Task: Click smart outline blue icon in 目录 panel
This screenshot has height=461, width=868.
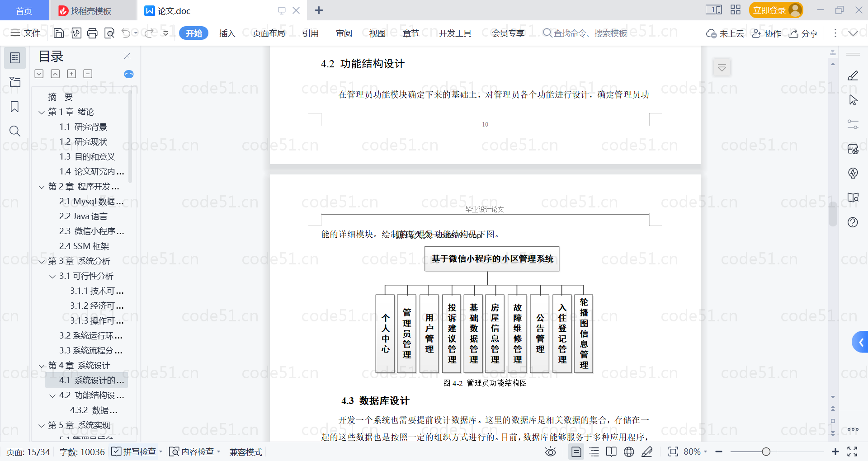Action: 129,74
